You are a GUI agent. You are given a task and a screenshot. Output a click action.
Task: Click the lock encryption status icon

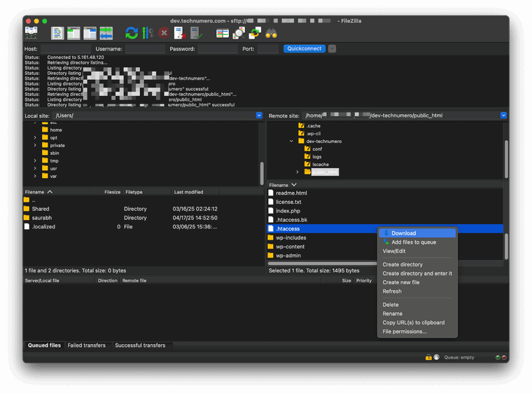click(428, 357)
